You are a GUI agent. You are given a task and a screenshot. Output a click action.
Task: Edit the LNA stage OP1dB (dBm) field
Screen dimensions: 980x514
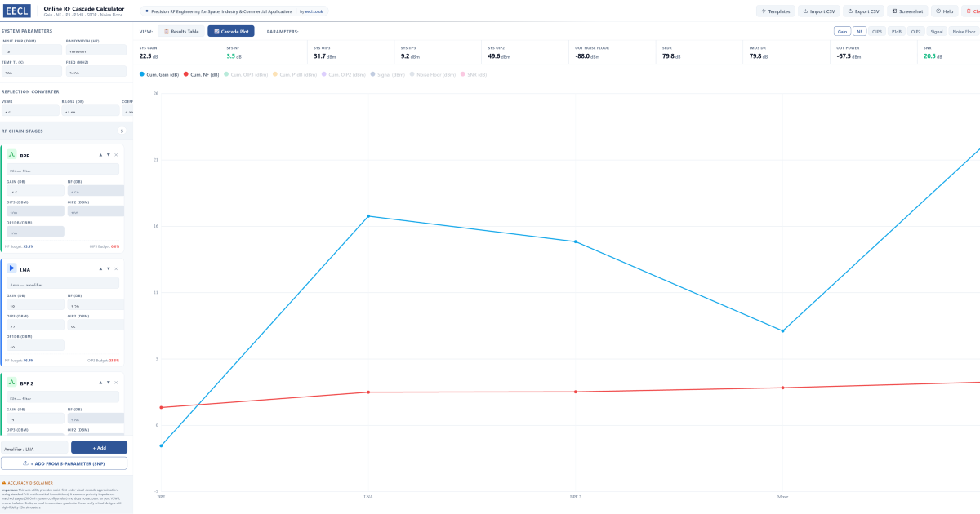35,345
